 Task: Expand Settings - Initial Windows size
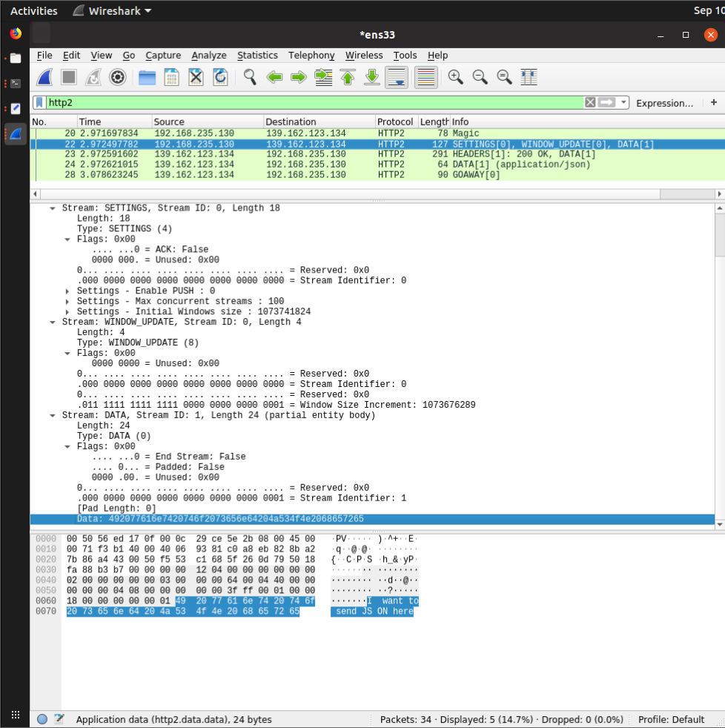[67, 312]
